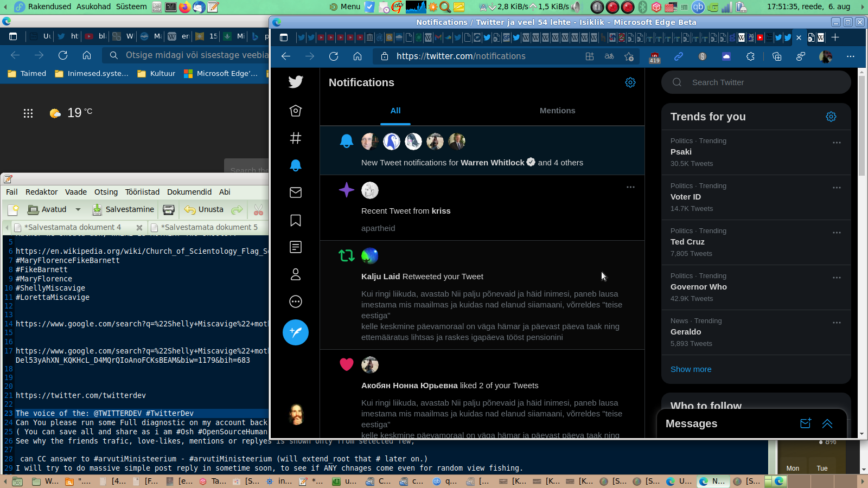Open the Tööriistad menu in the editor
Screen dimensions: 868x488
click(x=142, y=192)
